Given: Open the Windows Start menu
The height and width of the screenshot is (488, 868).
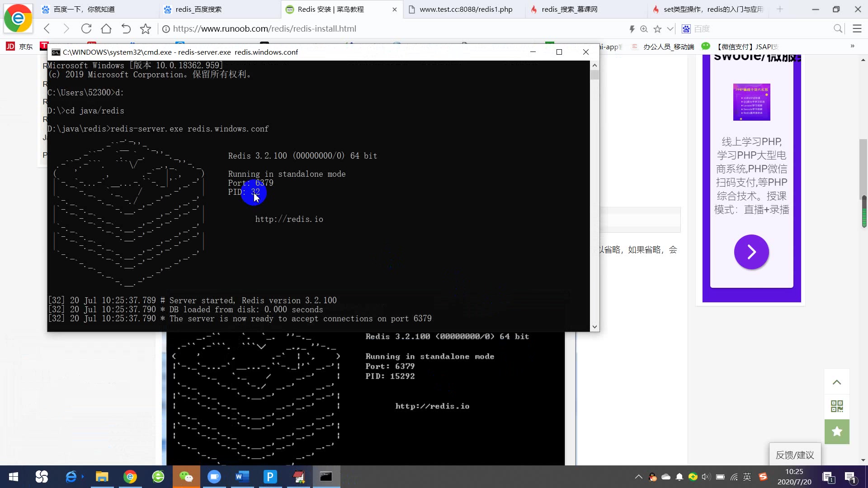Looking at the screenshot, I should [14, 477].
